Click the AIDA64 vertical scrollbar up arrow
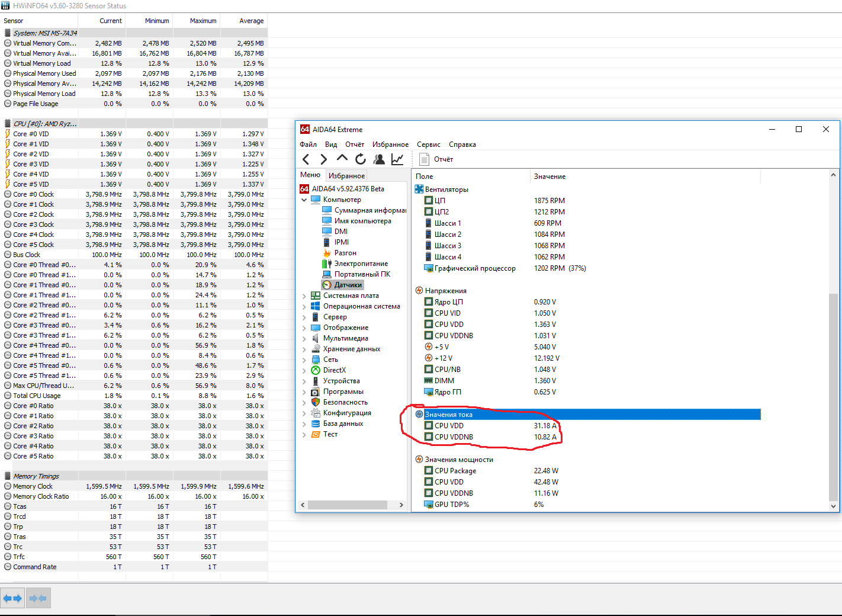Screen dimensions: 842x616 [x=833, y=175]
